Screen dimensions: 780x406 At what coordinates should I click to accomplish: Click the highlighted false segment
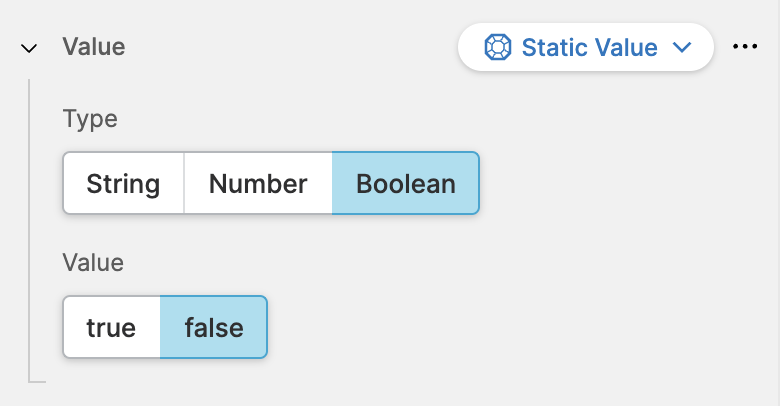[214, 327]
